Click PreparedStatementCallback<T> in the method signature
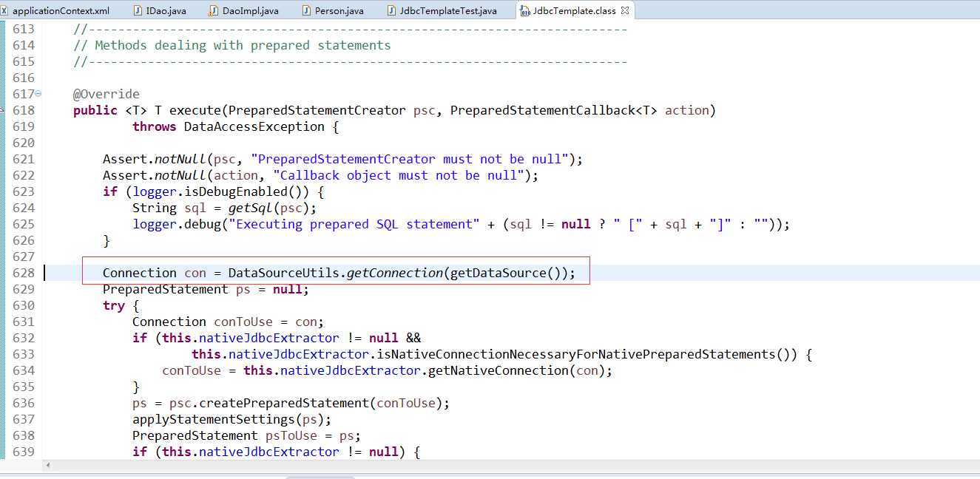This screenshot has width=980, height=479. (554, 110)
